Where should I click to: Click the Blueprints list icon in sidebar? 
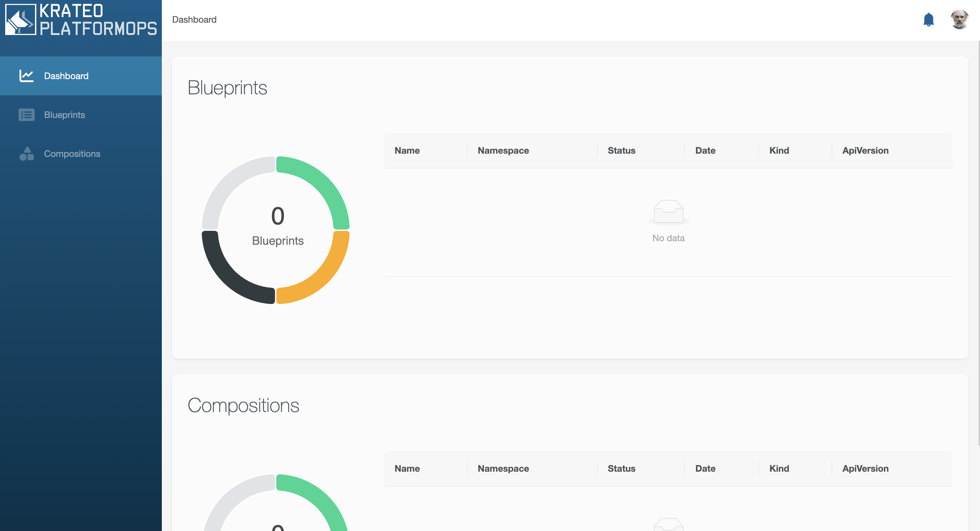pos(26,115)
